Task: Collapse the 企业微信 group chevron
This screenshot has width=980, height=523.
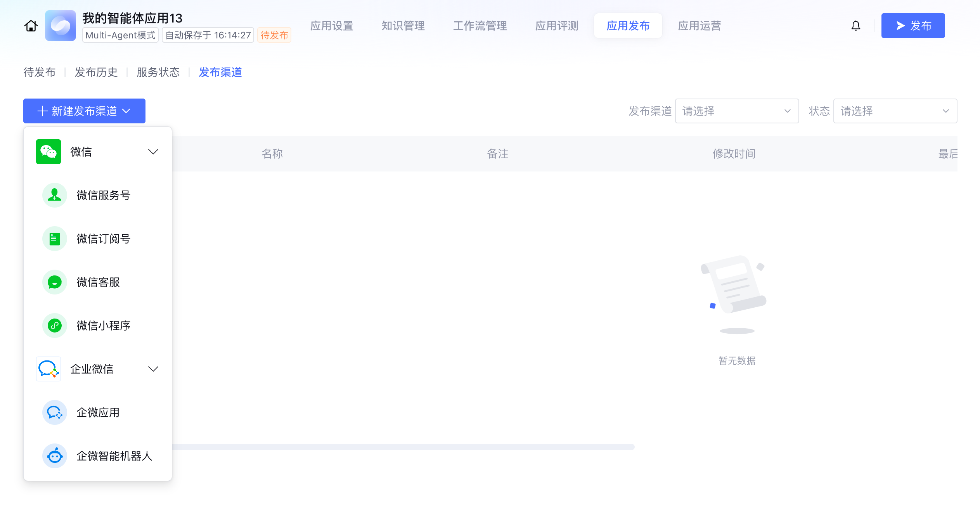Action: click(153, 369)
